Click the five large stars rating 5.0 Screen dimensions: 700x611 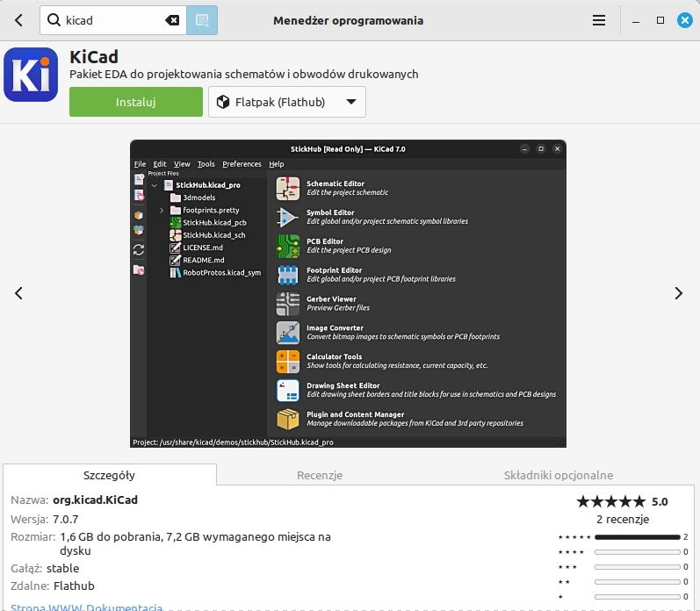(610, 501)
